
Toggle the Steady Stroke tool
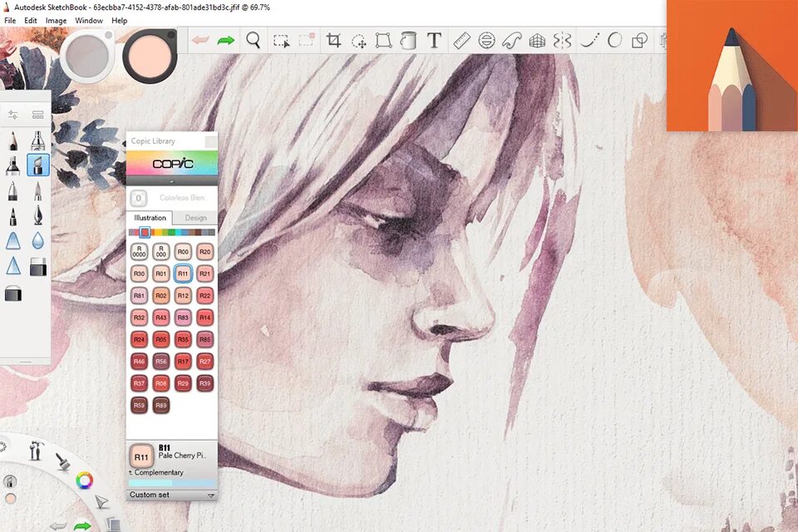coord(589,40)
